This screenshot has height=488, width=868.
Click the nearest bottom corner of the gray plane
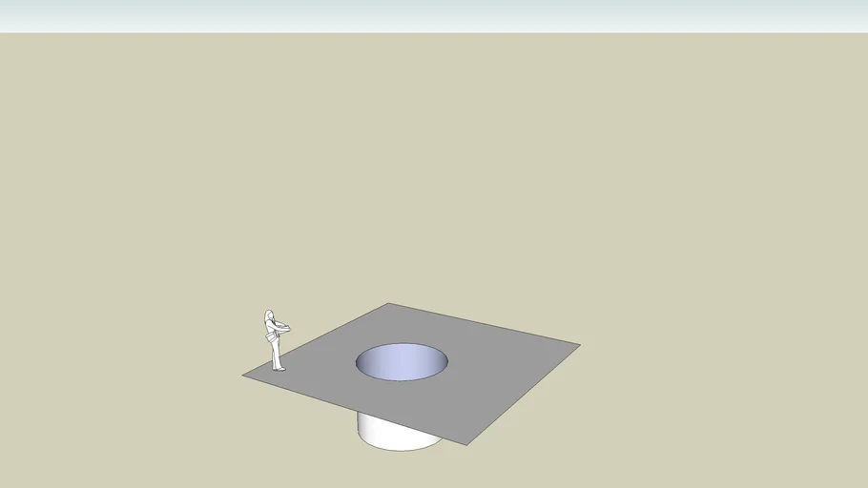pyautogui.click(x=466, y=444)
